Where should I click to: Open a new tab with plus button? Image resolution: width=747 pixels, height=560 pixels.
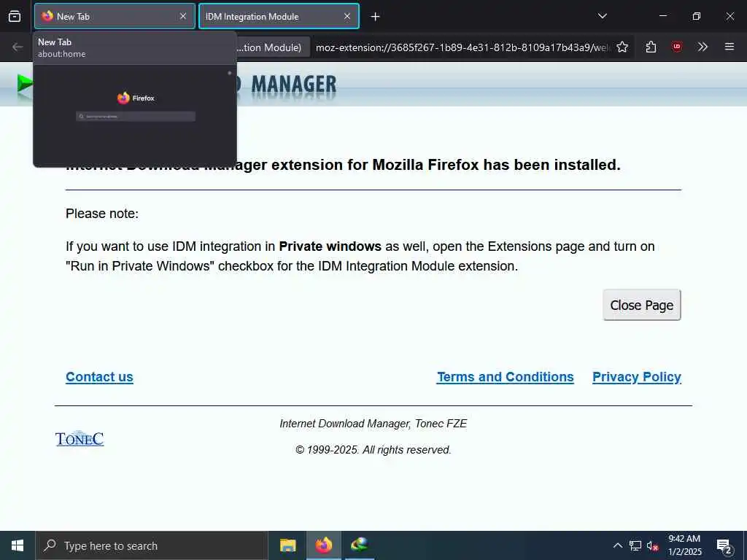click(x=376, y=17)
